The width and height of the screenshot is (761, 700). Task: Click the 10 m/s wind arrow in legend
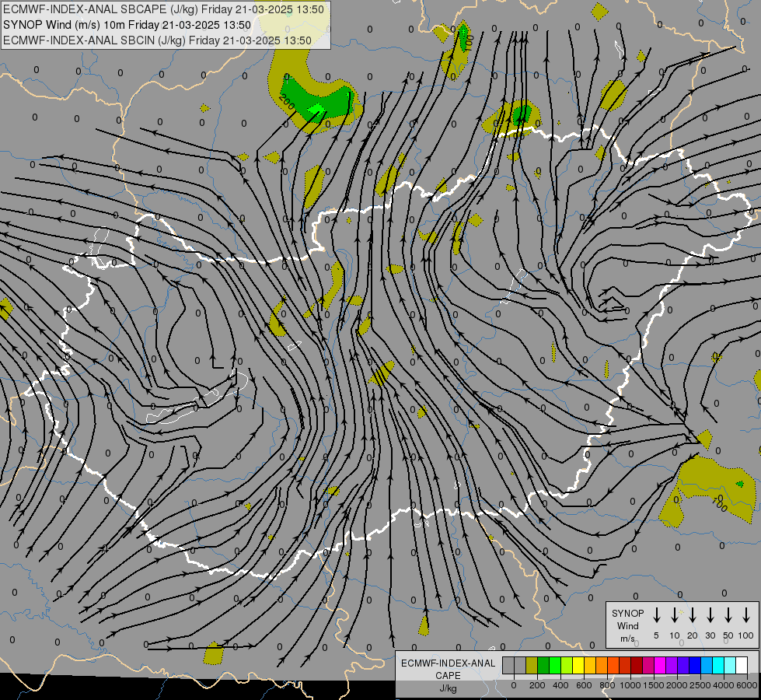point(674,615)
